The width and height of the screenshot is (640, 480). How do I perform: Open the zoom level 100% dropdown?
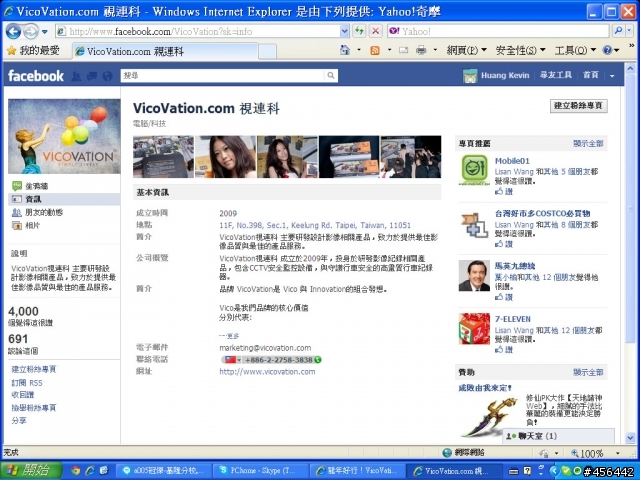[x=618, y=453]
